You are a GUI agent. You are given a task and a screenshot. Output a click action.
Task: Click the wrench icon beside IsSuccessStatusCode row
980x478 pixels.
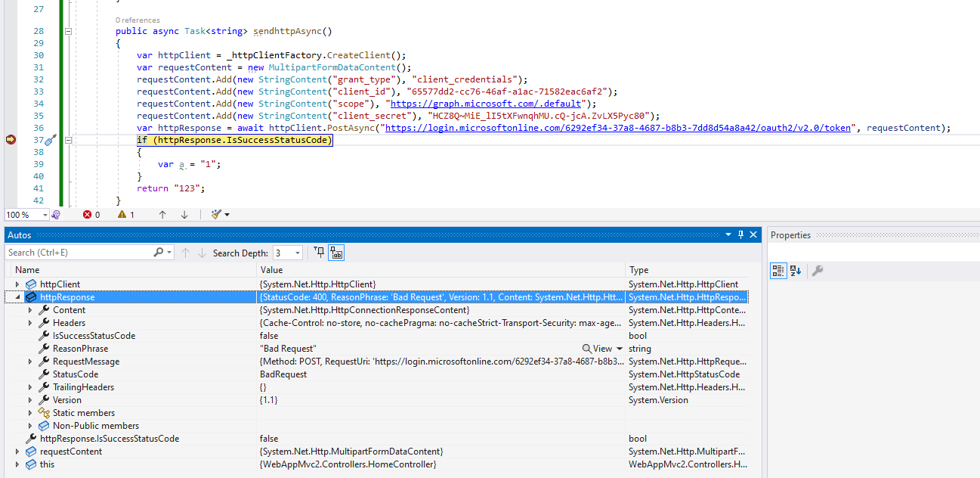coord(44,336)
